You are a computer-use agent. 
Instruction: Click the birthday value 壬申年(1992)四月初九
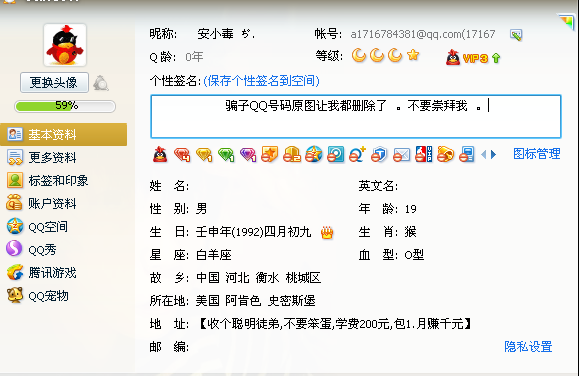(253, 232)
